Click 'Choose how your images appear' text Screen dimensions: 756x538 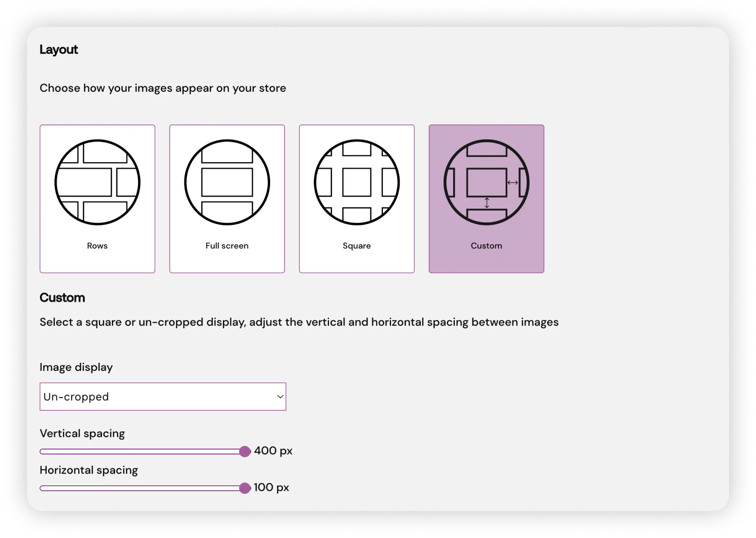(x=163, y=88)
